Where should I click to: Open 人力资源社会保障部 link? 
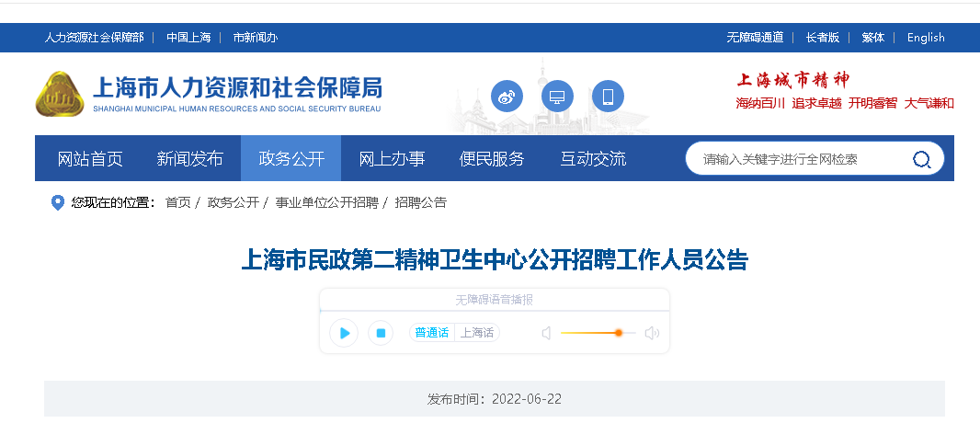(x=94, y=38)
